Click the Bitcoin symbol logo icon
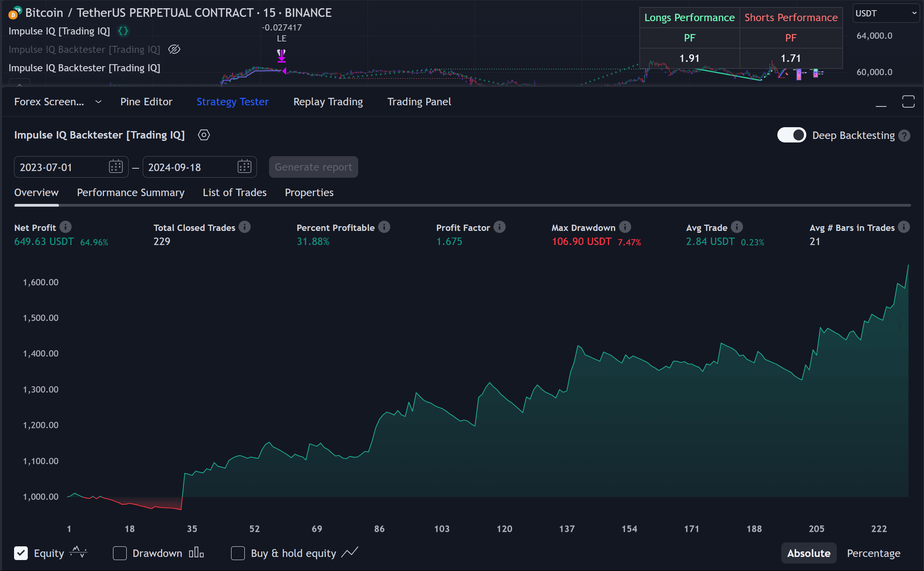Screen dimensions: 924x571 click(x=15, y=13)
